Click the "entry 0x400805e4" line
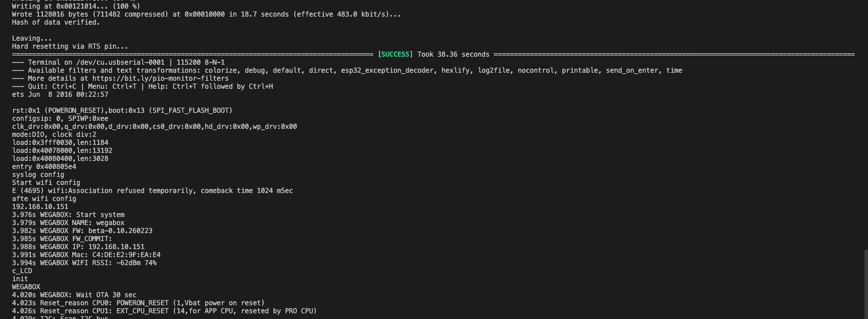 pyautogui.click(x=44, y=167)
